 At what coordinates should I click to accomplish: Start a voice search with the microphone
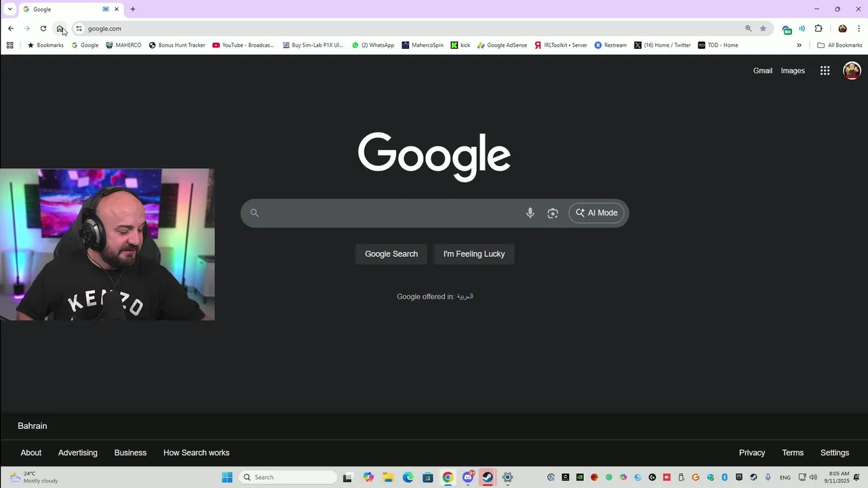pos(530,213)
